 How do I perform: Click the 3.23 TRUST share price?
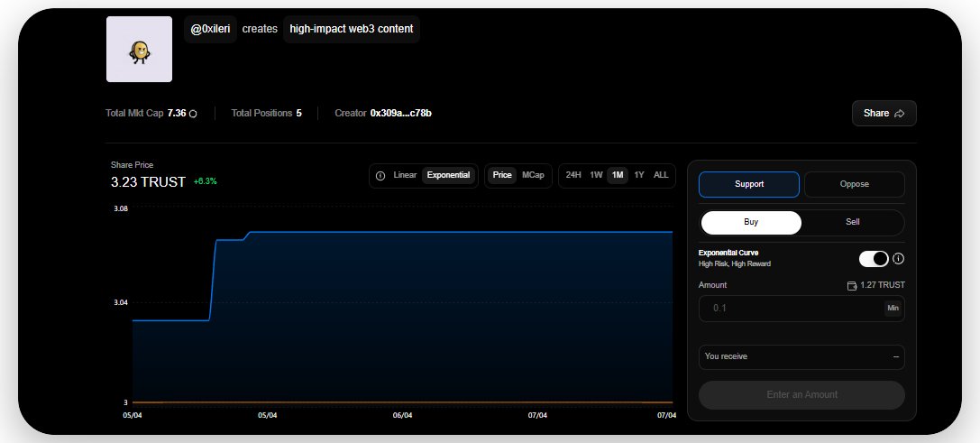[x=148, y=182]
